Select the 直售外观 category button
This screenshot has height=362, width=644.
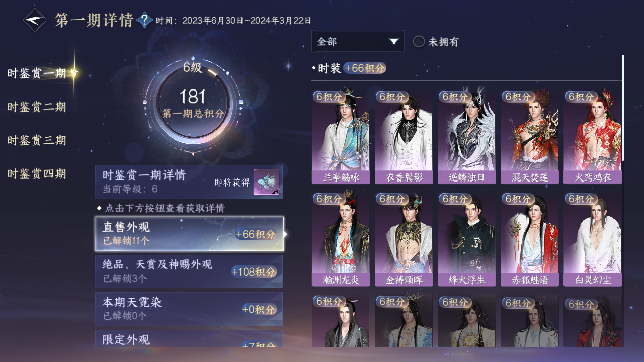(x=189, y=234)
